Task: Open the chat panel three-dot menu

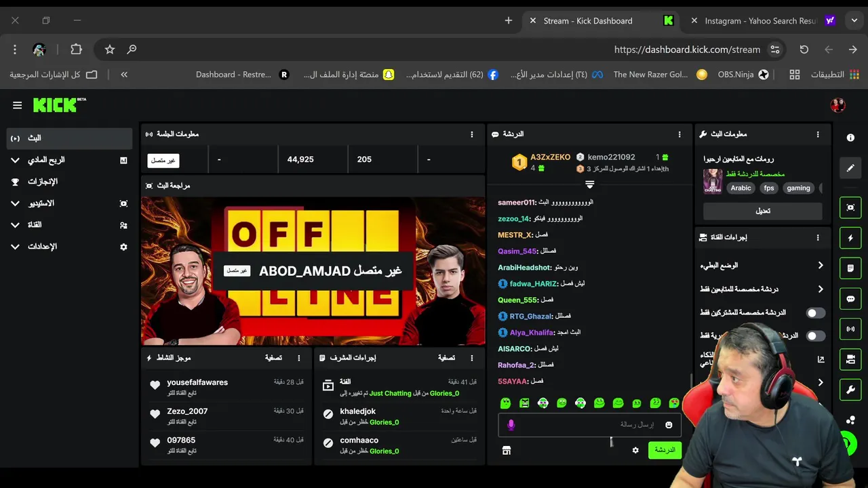Action: (679, 134)
